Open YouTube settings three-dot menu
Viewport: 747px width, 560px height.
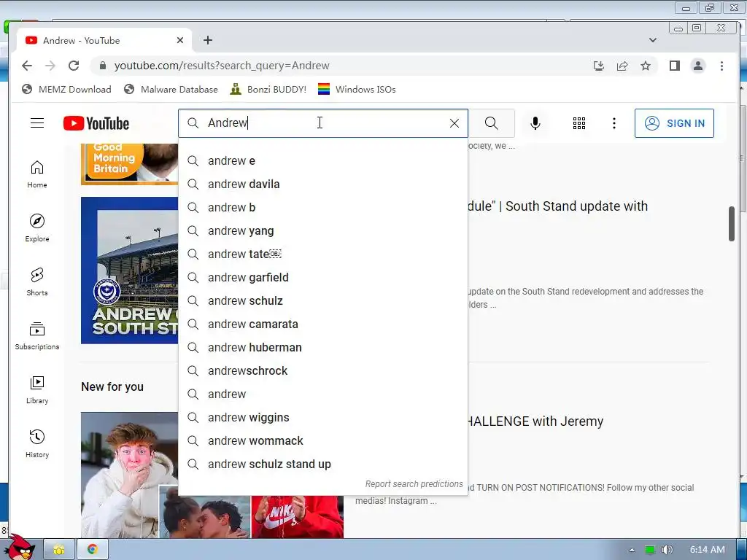614,123
